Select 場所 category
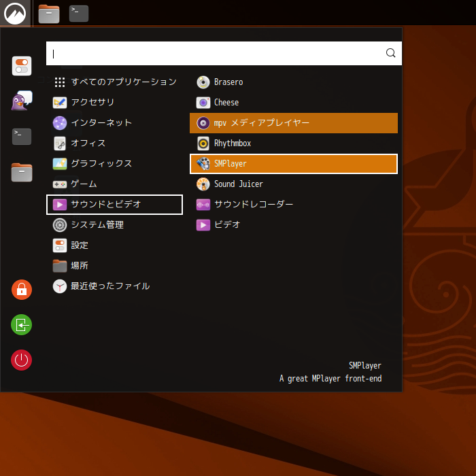Screen dimensions: 476x476 point(114,266)
